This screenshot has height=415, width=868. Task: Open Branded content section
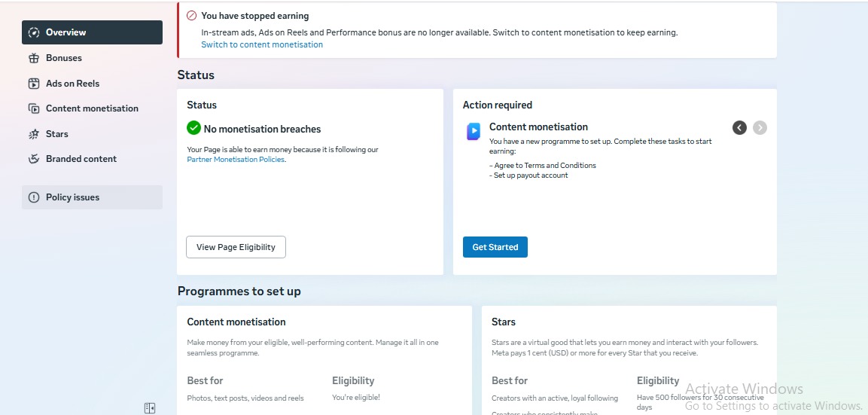81,159
